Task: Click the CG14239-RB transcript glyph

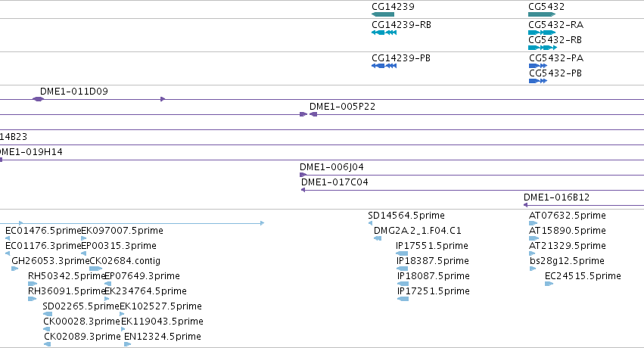Action: [x=384, y=33]
